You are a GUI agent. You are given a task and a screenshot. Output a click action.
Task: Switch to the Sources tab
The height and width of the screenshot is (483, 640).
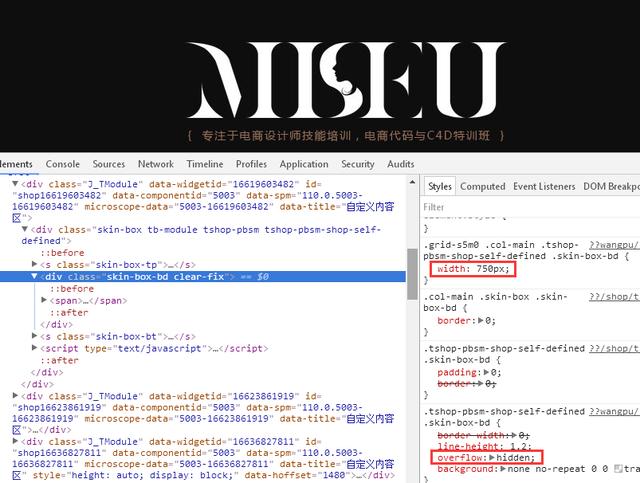tap(109, 164)
